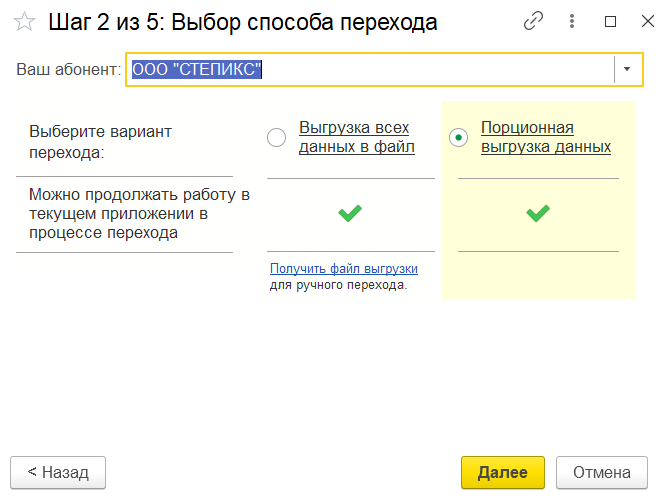Go back with the Назад button
The height and width of the screenshot is (502, 672).
(x=58, y=472)
